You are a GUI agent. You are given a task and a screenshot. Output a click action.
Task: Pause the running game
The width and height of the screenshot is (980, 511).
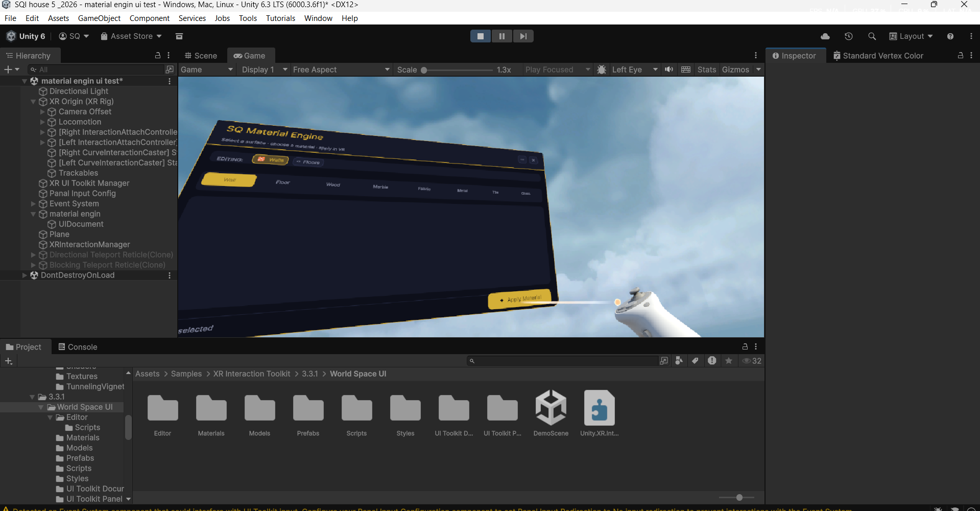tap(502, 36)
